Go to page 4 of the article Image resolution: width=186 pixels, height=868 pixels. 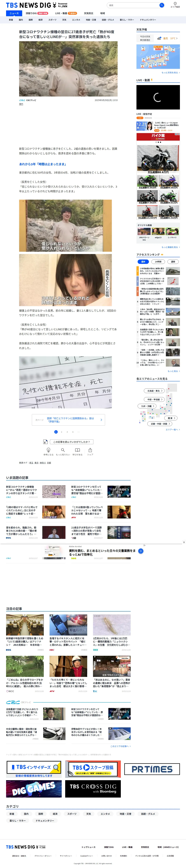point(73,432)
